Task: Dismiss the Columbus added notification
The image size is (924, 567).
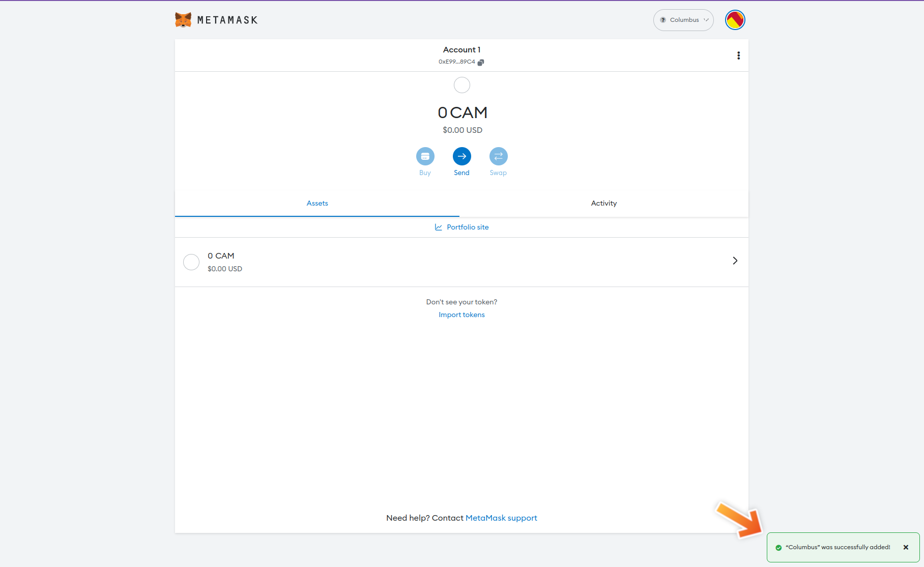Action: (x=906, y=547)
